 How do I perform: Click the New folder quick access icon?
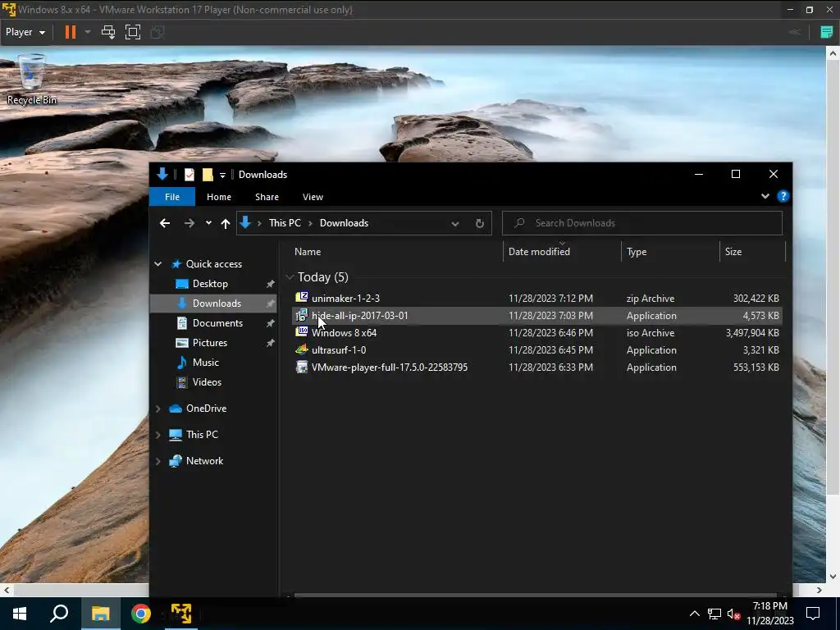[x=208, y=175]
